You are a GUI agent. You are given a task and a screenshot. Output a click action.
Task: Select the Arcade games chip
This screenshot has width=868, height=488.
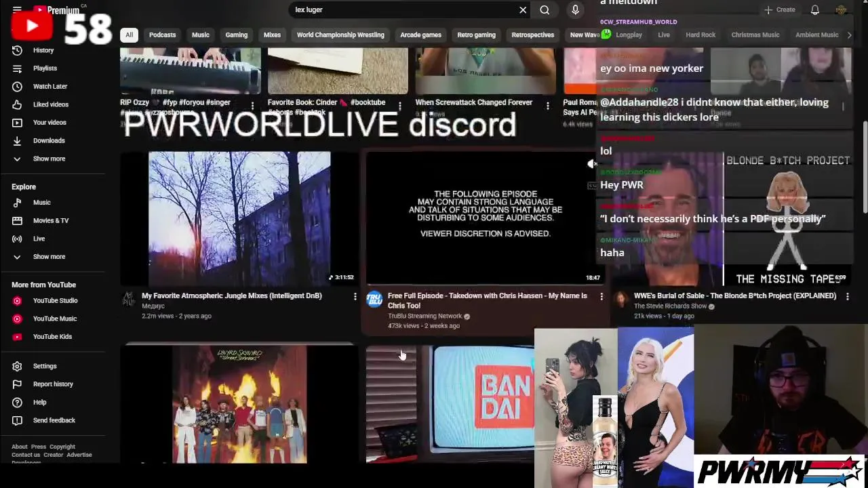420,35
